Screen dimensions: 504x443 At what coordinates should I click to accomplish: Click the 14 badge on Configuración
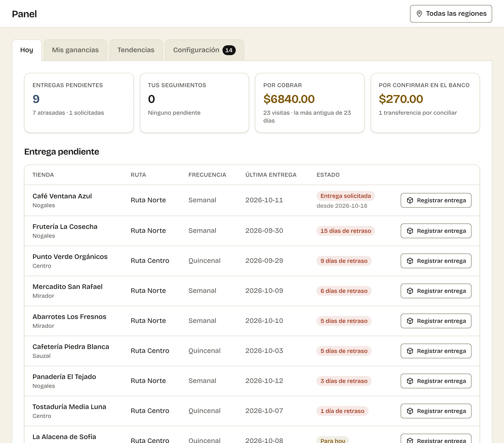tap(229, 50)
